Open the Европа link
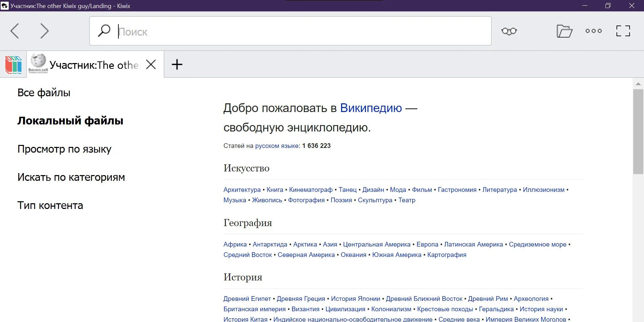Screen dimensions: 644x322 [x=427, y=245]
